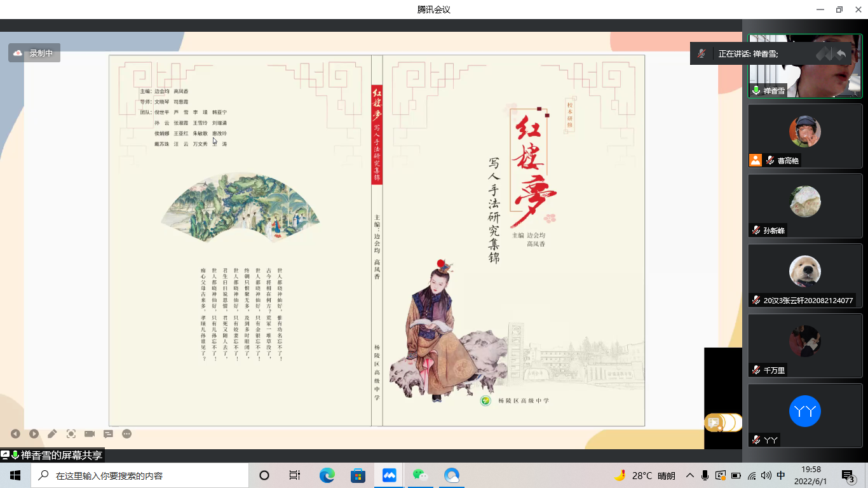Click the system volume speaker icon
This screenshot has height=488, width=868.
[x=766, y=475]
